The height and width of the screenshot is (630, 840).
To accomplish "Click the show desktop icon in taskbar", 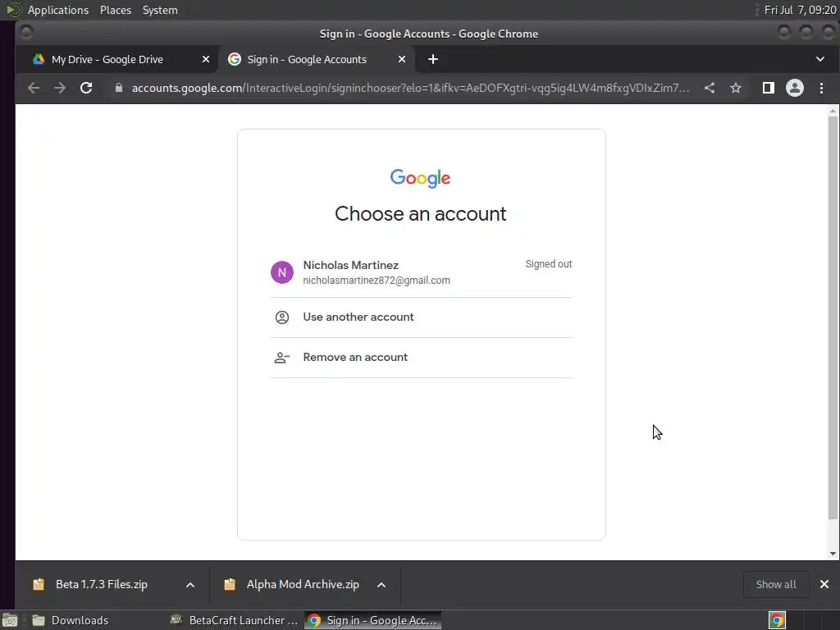I will [10, 620].
